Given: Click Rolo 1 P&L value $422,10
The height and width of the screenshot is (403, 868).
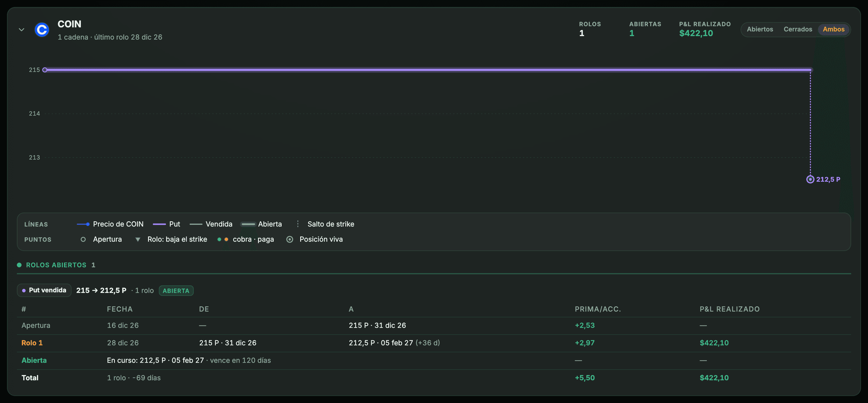Looking at the screenshot, I should 714,343.
